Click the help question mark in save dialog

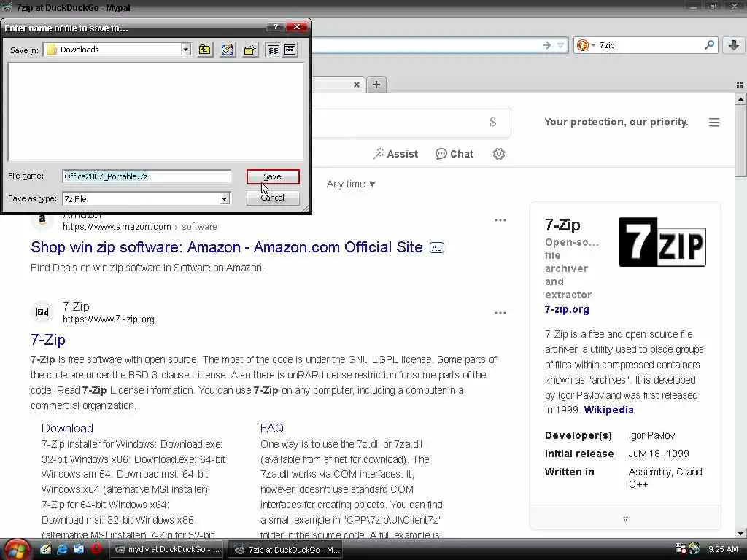click(276, 27)
